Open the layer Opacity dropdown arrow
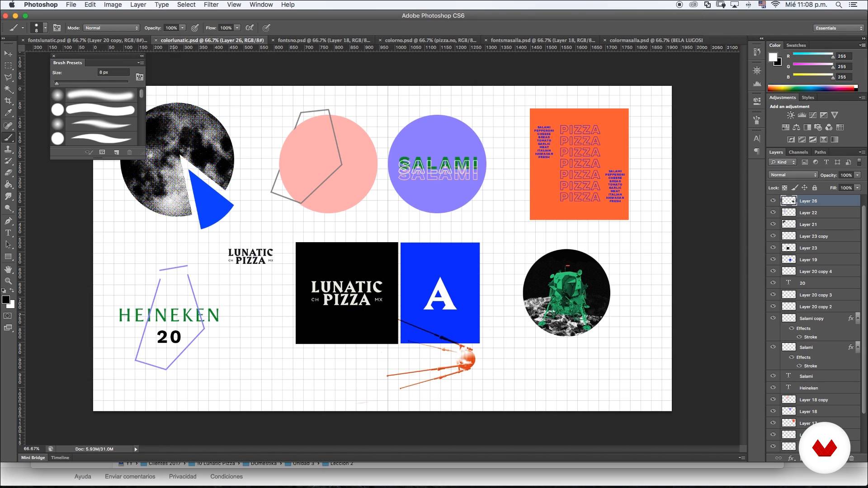 tap(858, 175)
